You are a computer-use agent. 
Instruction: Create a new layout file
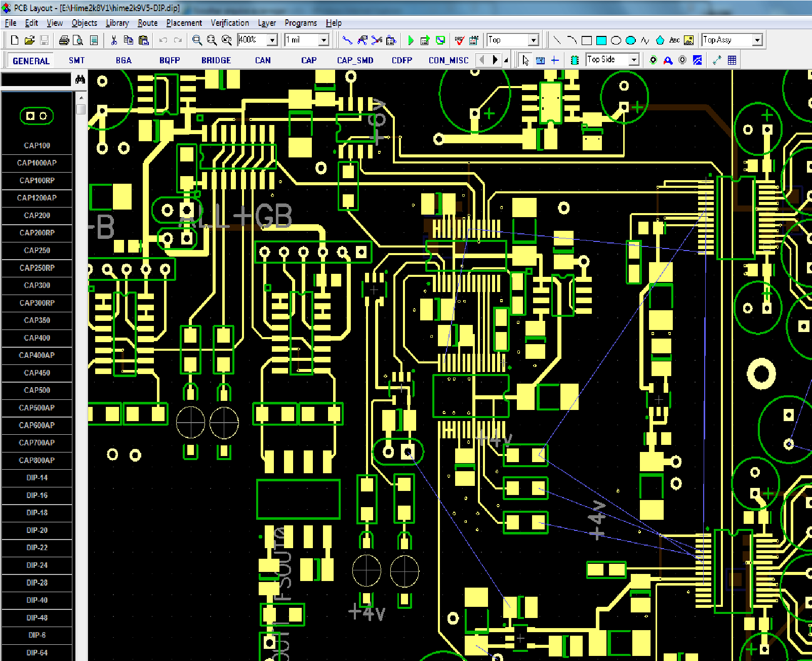[x=15, y=40]
